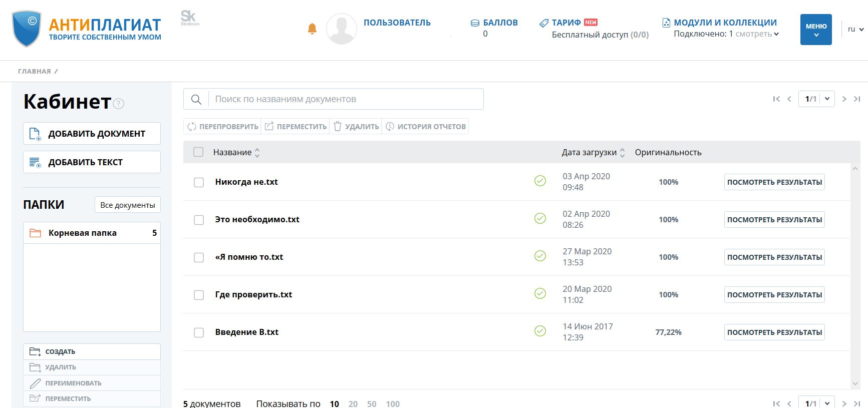Click the Добавить документ button

pyautogui.click(x=92, y=134)
